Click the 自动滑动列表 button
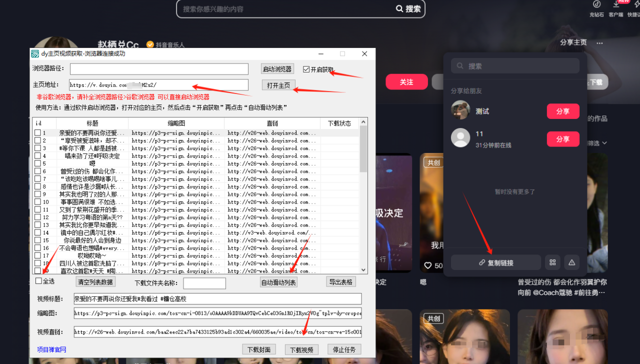The height and width of the screenshot is (364, 640). pos(278,282)
